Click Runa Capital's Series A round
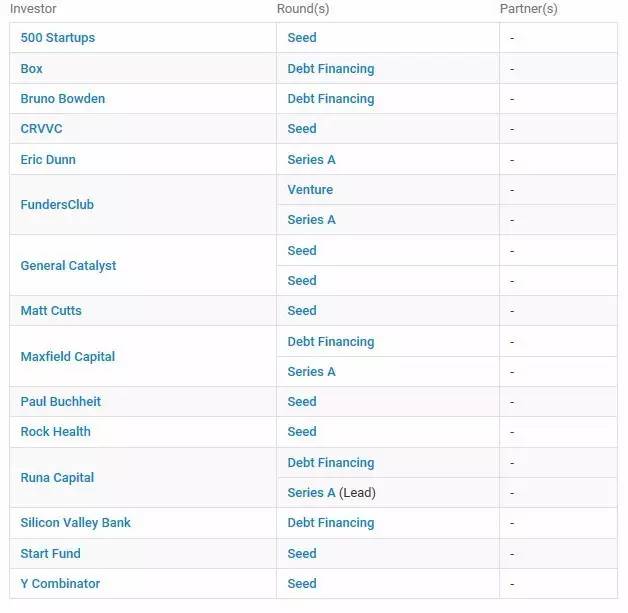 tap(311, 493)
